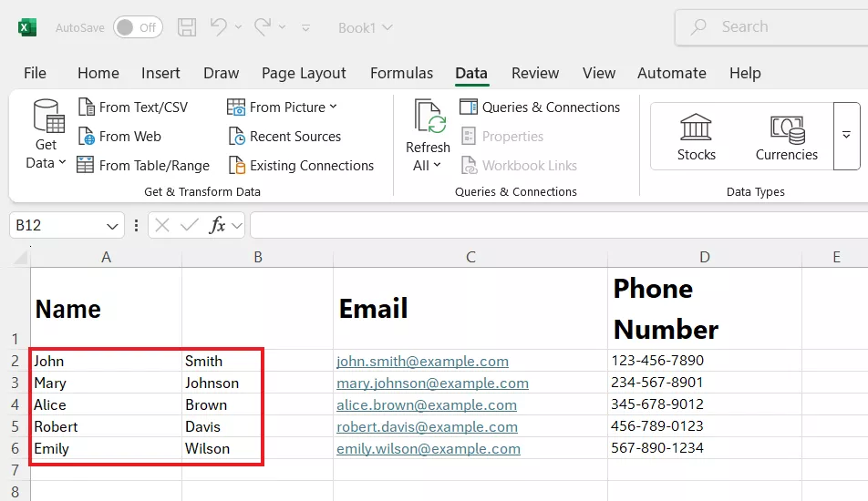Viewport: 868px width, 501px height.
Task: Toggle the AutoSave switch
Action: (x=138, y=27)
